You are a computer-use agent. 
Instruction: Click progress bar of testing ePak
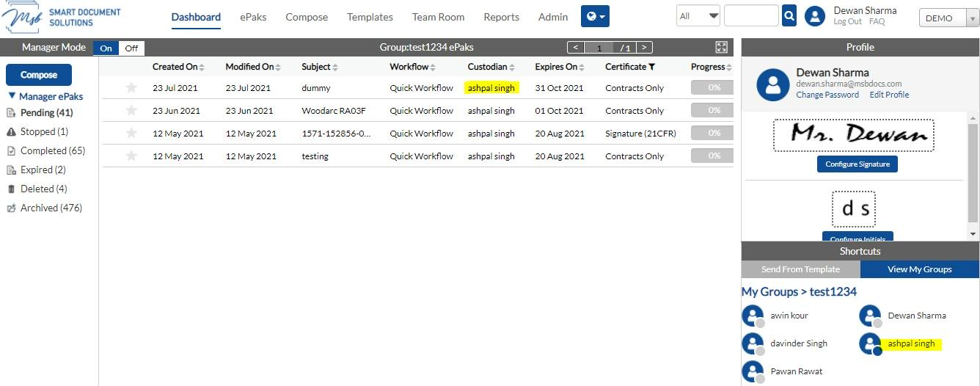tap(712, 156)
